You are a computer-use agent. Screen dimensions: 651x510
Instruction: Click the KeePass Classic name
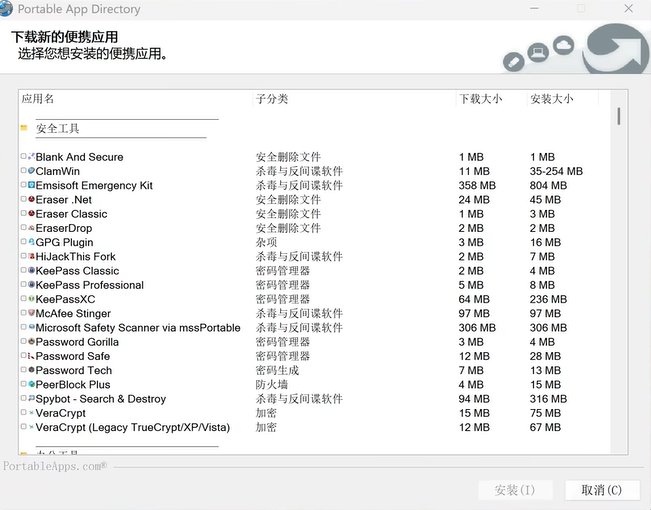[77, 271]
